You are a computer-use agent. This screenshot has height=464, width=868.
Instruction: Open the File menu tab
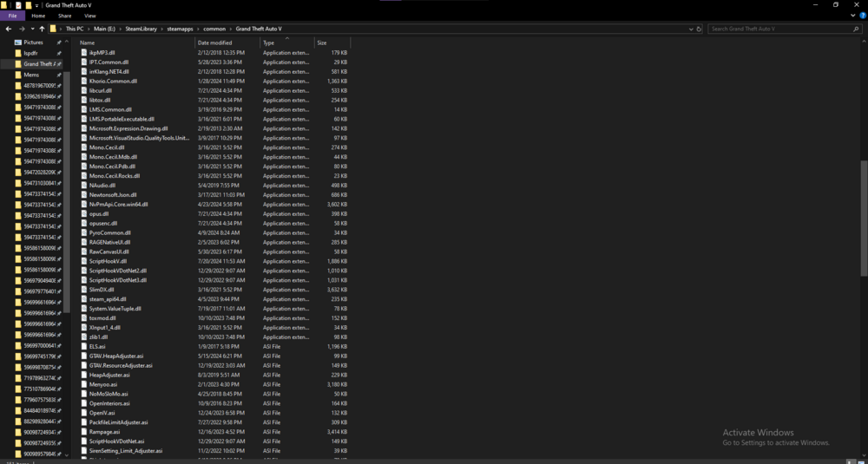[12, 16]
